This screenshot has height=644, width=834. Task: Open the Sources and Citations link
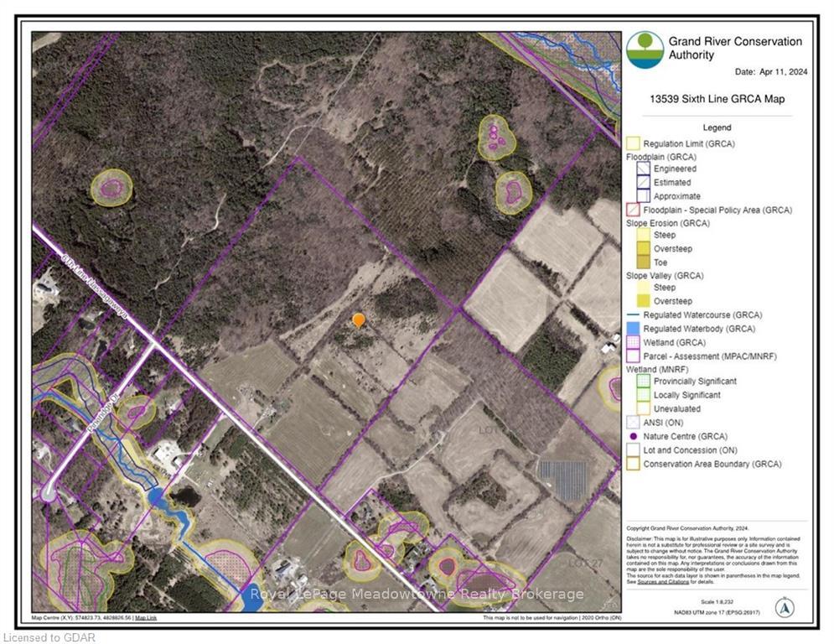663,582
